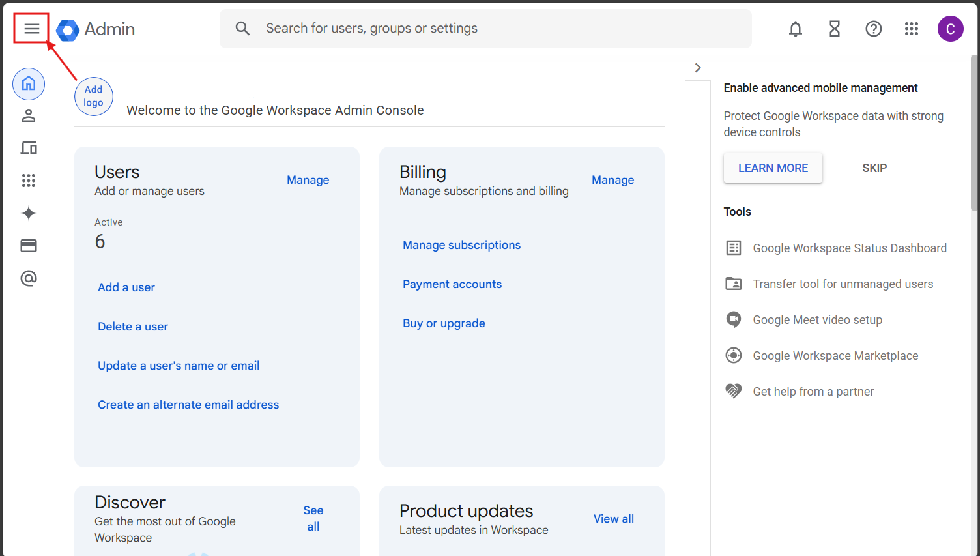Open Transfer tool for unmanaged users
Image resolution: width=980 pixels, height=556 pixels.
coord(843,284)
